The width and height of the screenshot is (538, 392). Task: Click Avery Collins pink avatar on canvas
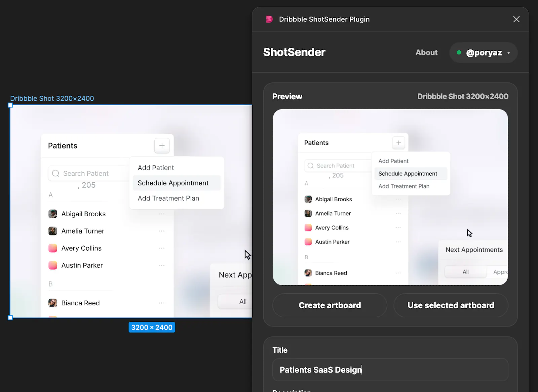53,248
